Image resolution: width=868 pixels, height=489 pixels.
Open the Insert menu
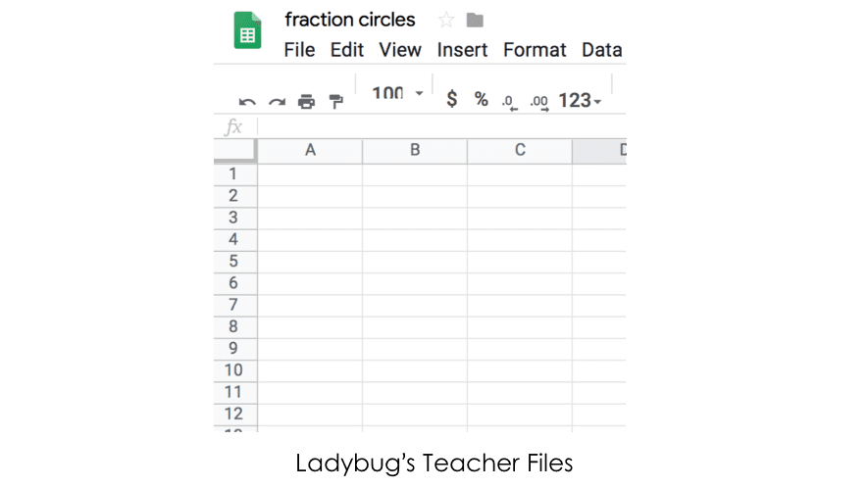462,50
